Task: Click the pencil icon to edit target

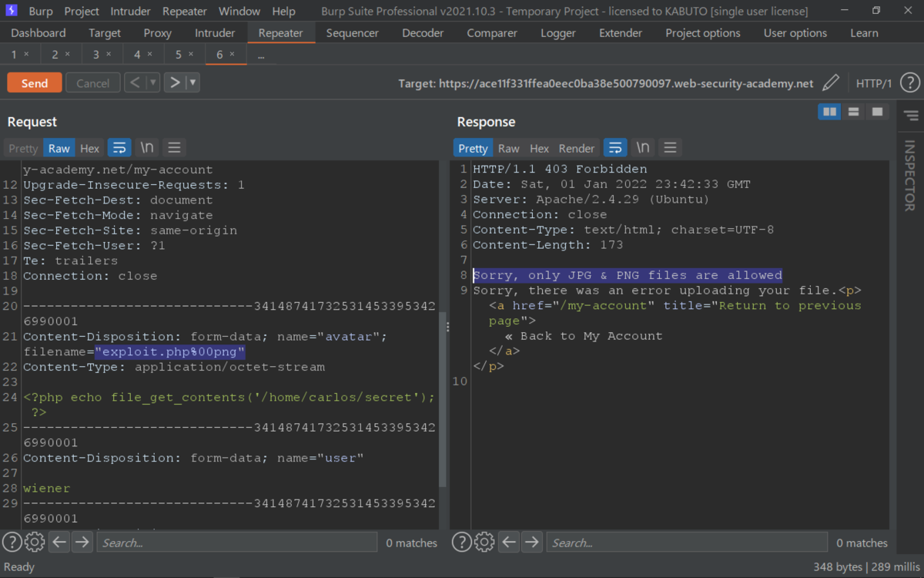Action: (x=831, y=83)
